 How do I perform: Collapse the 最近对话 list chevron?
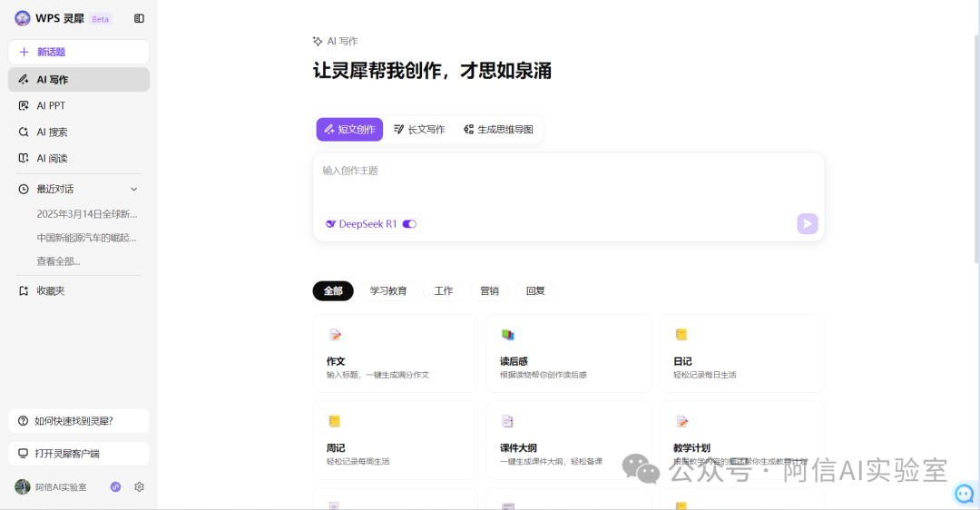pyautogui.click(x=133, y=189)
